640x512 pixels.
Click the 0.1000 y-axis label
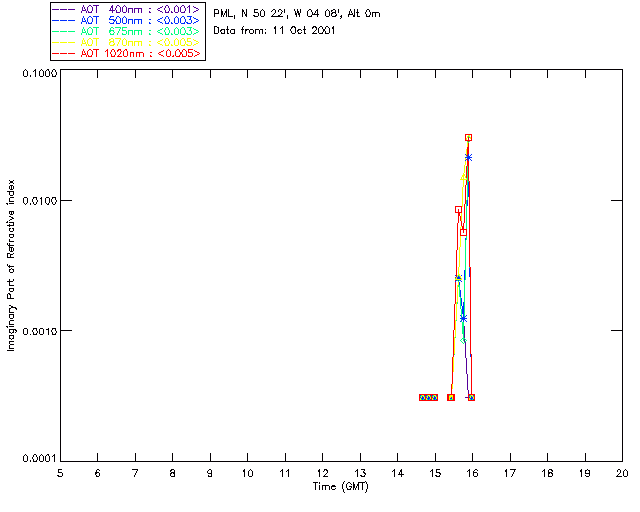[x=39, y=73]
